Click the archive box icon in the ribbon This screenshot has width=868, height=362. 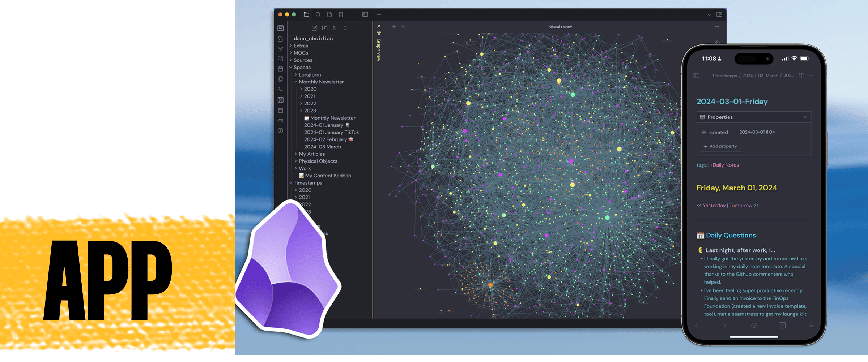point(281,28)
